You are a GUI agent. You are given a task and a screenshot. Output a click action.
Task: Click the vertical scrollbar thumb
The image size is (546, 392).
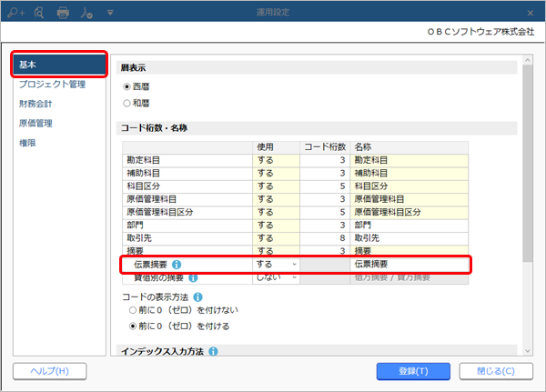pyautogui.click(x=528, y=164)
